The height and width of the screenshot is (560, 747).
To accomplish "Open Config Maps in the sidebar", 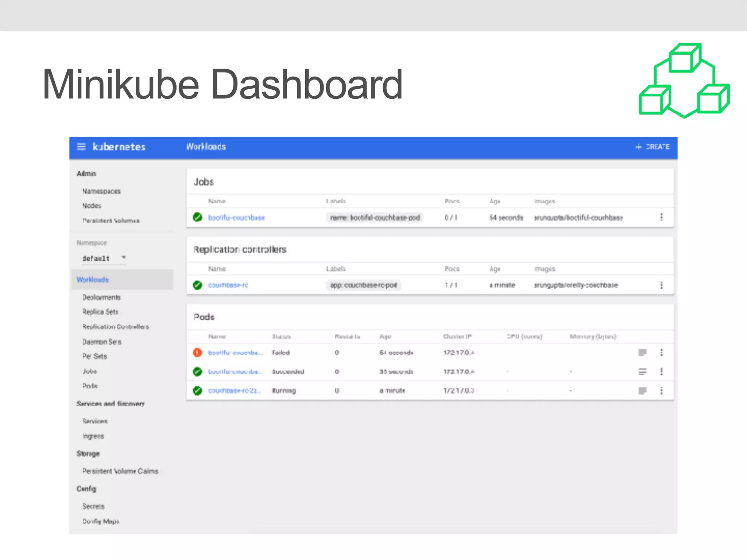I will point(101,521).
